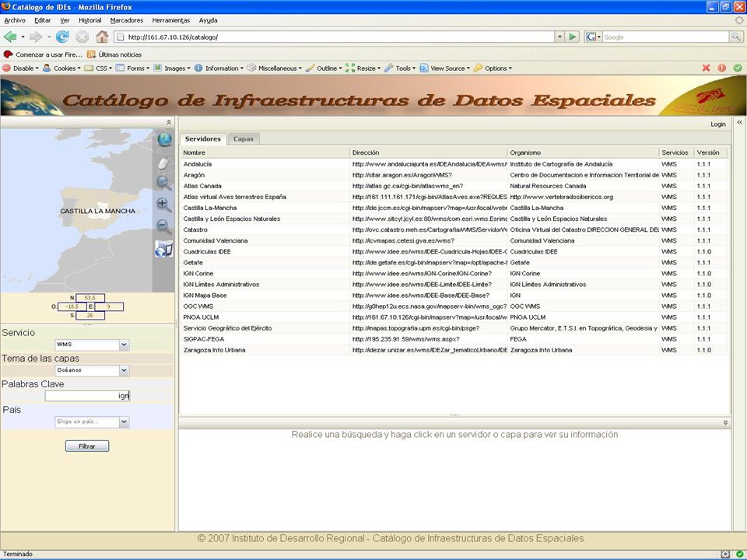Open the Historial menu
Image resolution: width=747 pixels, height=560 pixels.
click(x=90, y=20)
